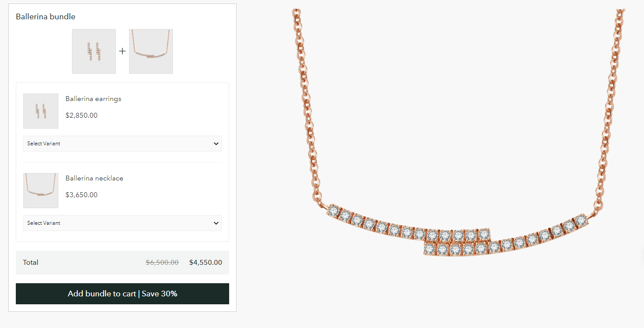644x328 pixels.
Task: Open the Ballerina earrings product name
Action: [94, 99]
